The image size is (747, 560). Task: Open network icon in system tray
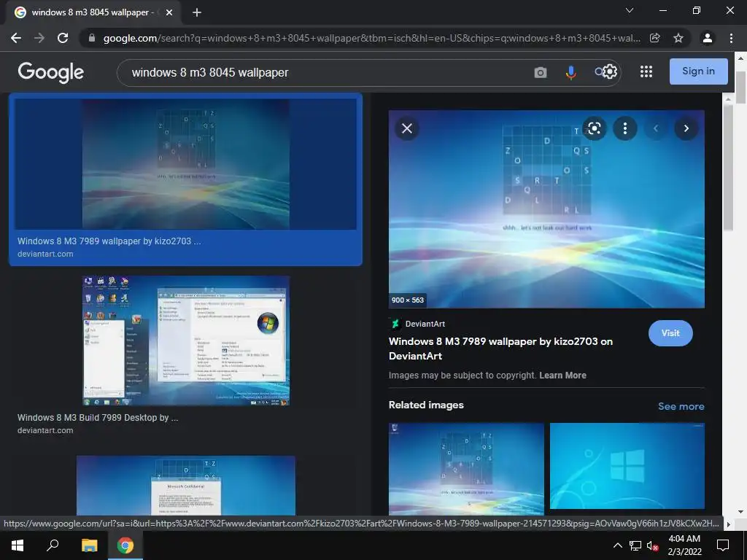(635, 545)
